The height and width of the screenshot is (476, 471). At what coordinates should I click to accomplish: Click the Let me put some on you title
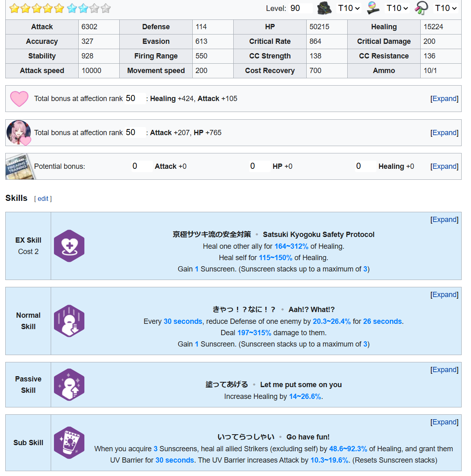pyautogui.click(x=301, y=385)
